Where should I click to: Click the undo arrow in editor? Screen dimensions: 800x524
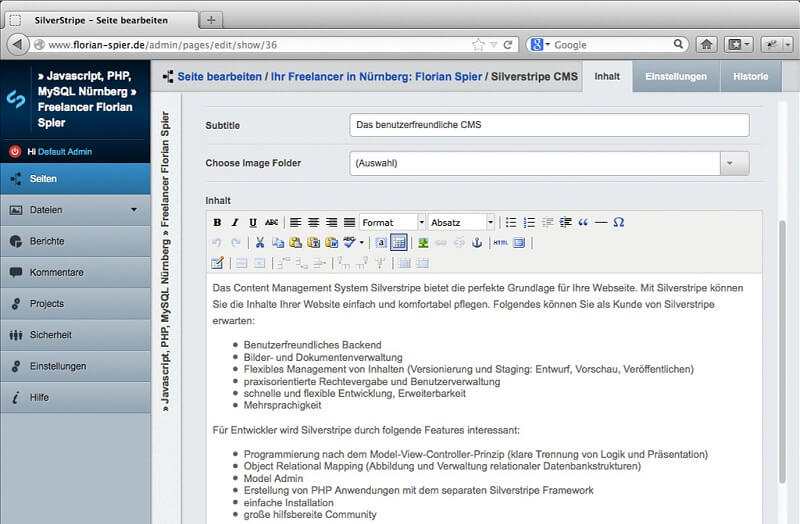[x=217, y=243]
